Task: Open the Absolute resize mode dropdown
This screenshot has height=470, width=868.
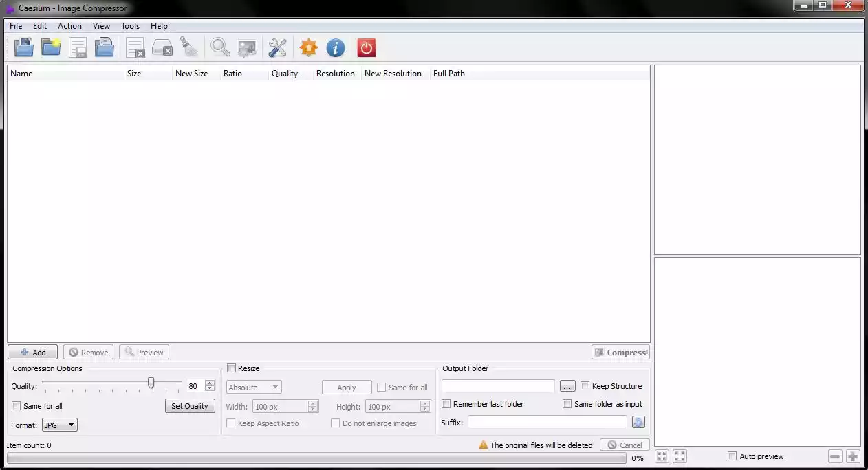Action: (254, 388)
